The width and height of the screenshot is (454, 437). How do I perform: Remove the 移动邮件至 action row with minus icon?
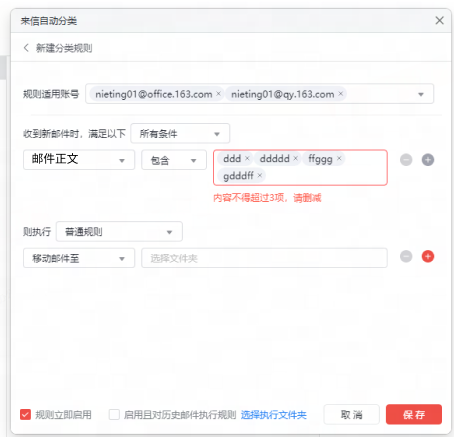point(406,256)
